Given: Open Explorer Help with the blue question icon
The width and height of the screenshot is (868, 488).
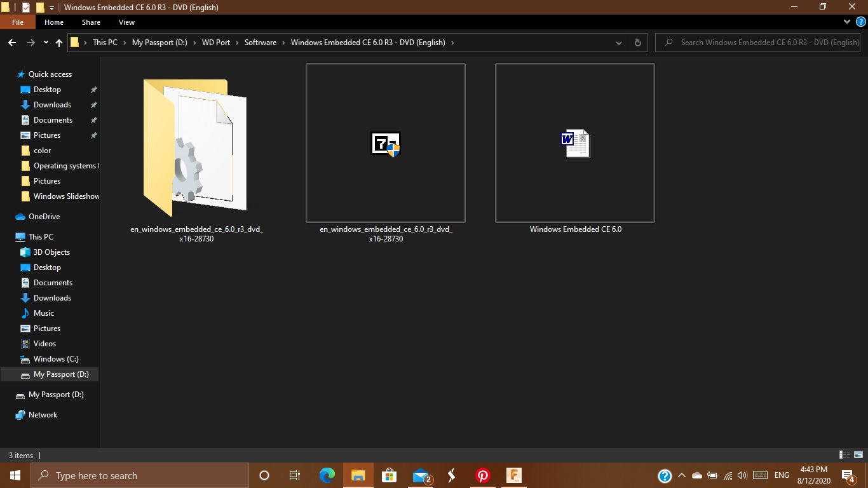Looking at the screenshot, I should (x=861, y=22).
